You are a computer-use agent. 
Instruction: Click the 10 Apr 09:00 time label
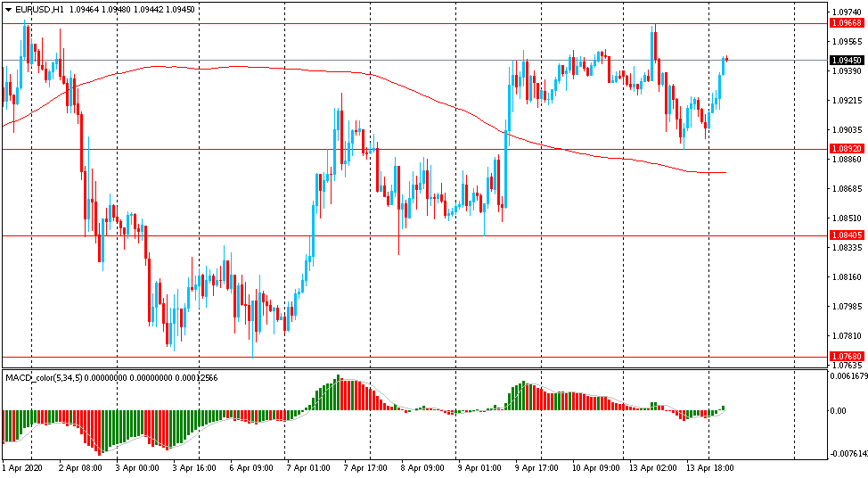[595, 468]
